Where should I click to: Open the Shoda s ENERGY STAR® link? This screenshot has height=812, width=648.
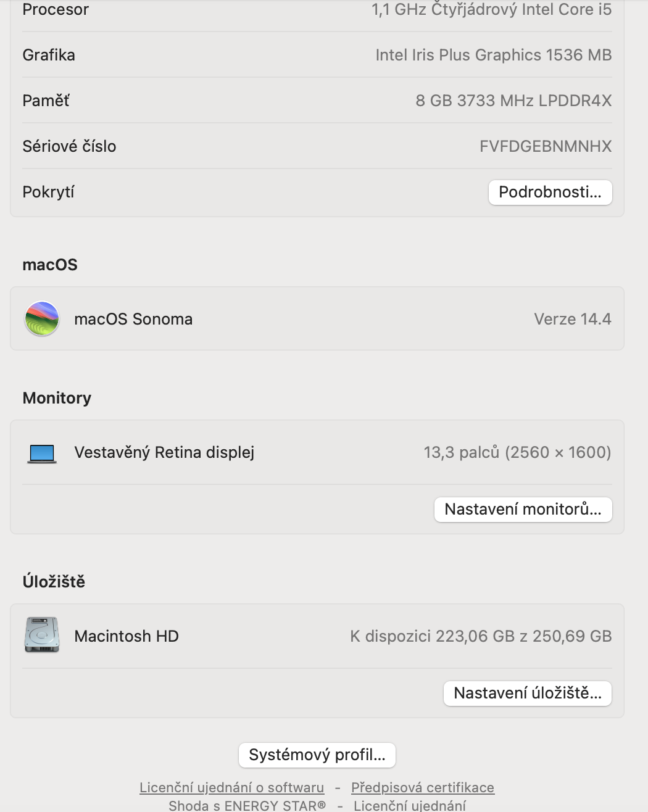coord(247,805)
